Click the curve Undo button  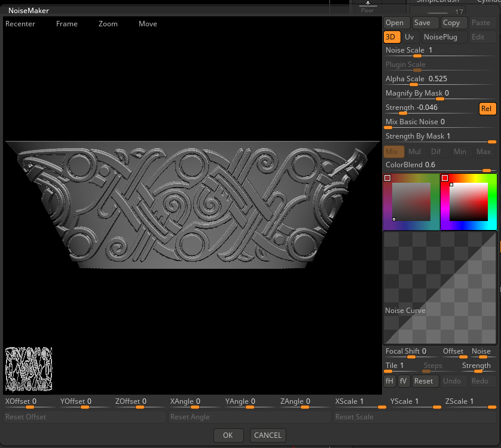tap(454, 381)
